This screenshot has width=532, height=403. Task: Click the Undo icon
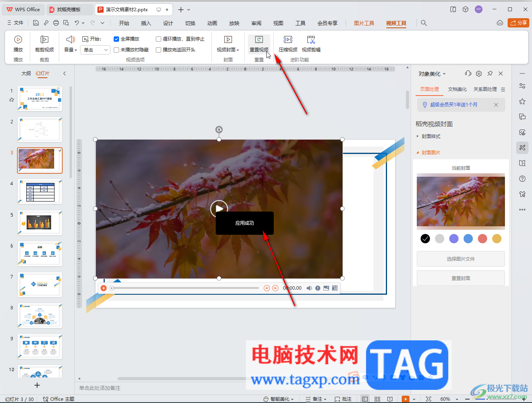click(x=77, y=23)
